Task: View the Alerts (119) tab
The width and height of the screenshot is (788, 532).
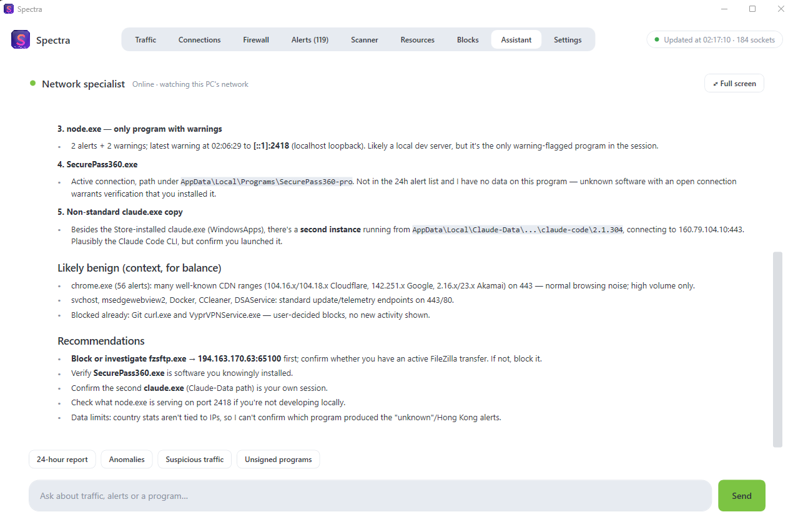Action: (x=310, y=39)
